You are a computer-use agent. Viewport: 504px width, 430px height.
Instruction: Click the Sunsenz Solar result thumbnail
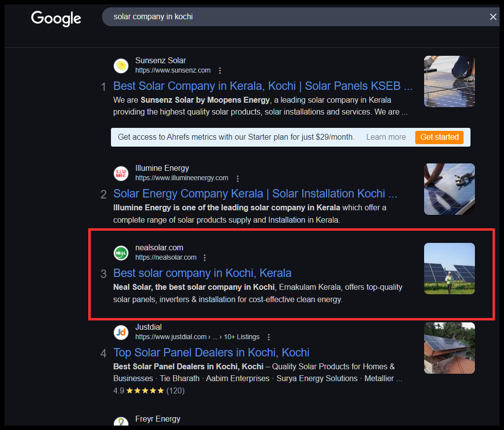(449, 81)
